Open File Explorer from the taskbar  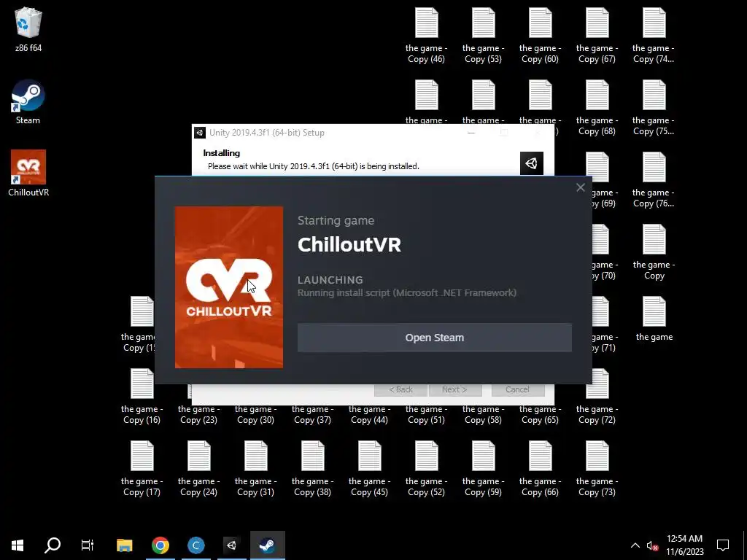pos(124,545)
